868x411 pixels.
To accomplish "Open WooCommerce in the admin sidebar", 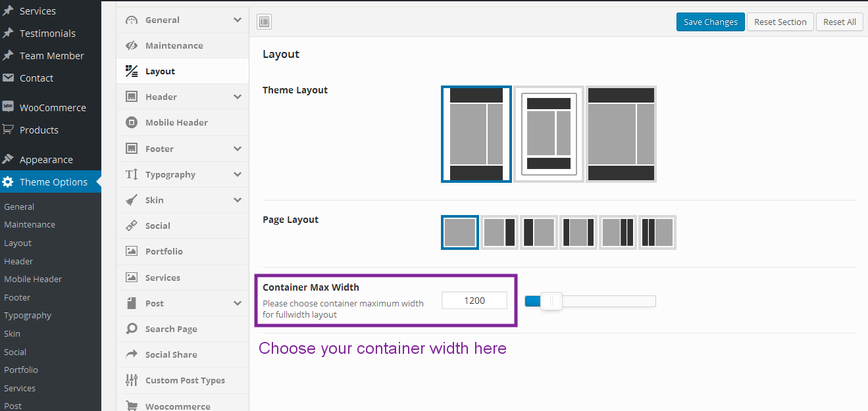I will coord(53,107).
